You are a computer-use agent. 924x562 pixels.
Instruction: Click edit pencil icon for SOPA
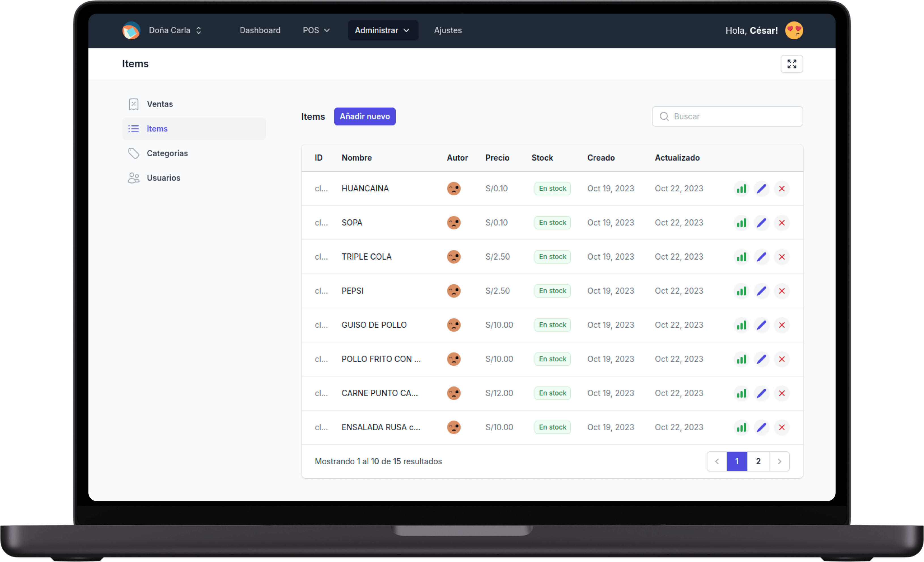[x=761, y=223]
